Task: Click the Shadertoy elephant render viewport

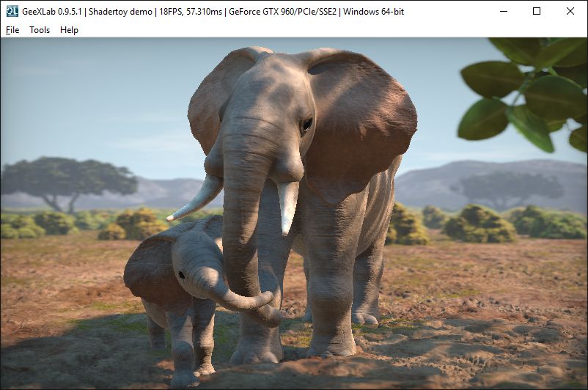Action: click(294, 213)
